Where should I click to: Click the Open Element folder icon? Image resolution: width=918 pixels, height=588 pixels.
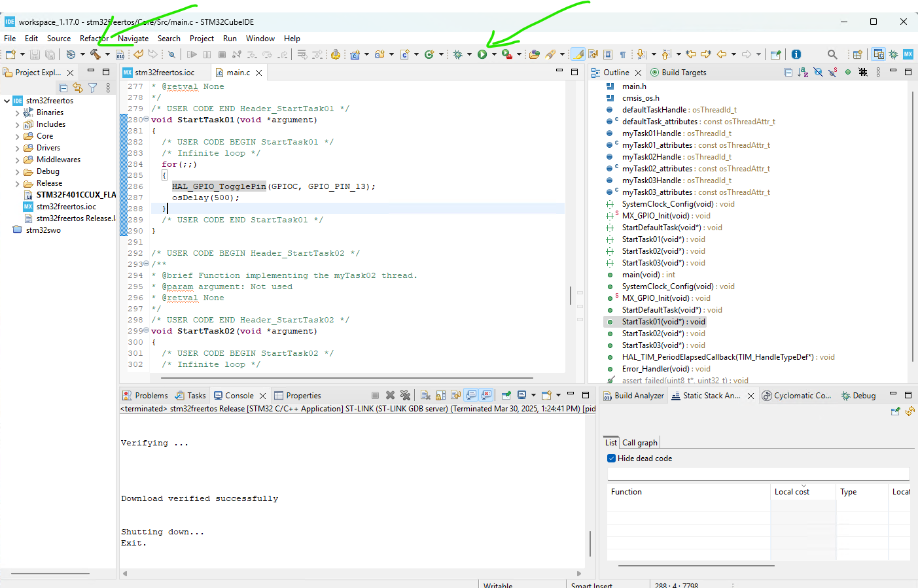pyautogui.click(x=535, y=54)
